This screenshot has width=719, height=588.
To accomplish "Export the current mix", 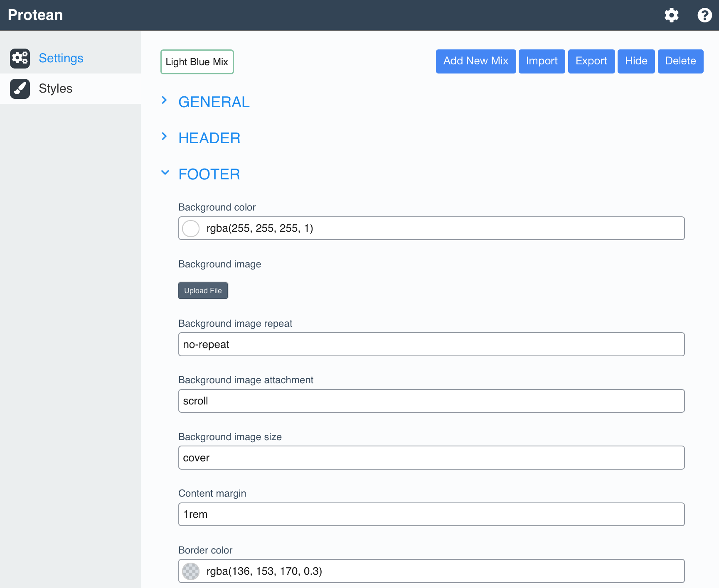I will pos(591,61).
